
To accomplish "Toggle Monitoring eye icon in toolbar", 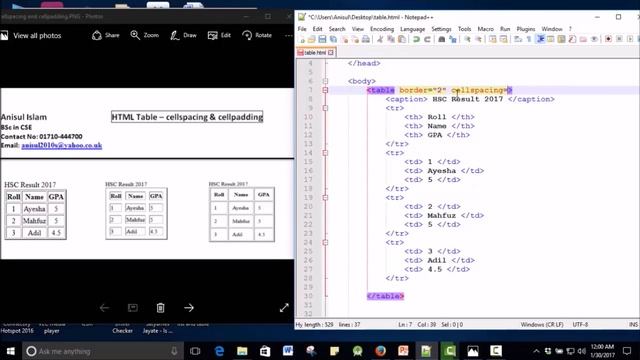I will click(594, 40).
